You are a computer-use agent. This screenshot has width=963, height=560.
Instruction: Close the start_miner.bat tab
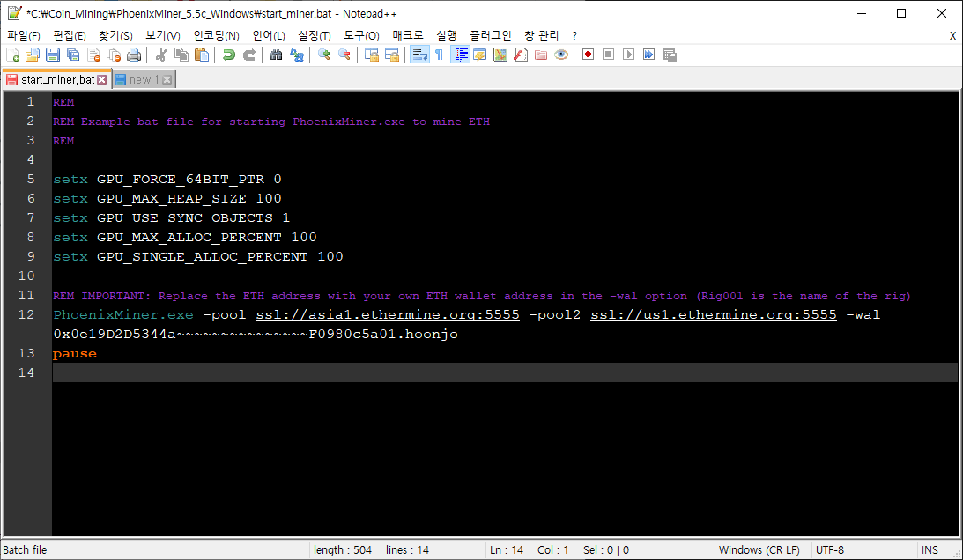pos(102,80)
